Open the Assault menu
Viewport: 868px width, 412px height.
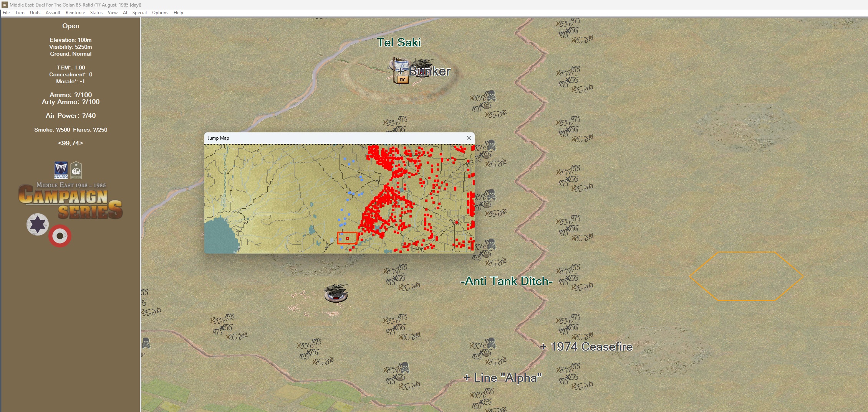tap(53, 13)
